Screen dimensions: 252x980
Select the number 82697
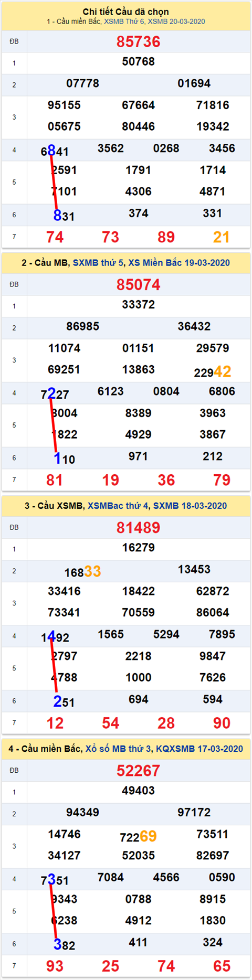(213, 855)
